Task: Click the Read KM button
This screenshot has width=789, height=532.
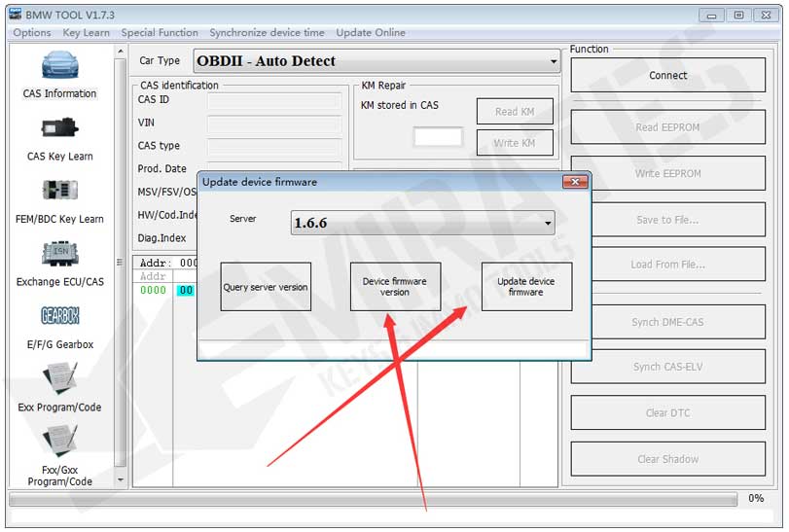Action: coord(515,111)
